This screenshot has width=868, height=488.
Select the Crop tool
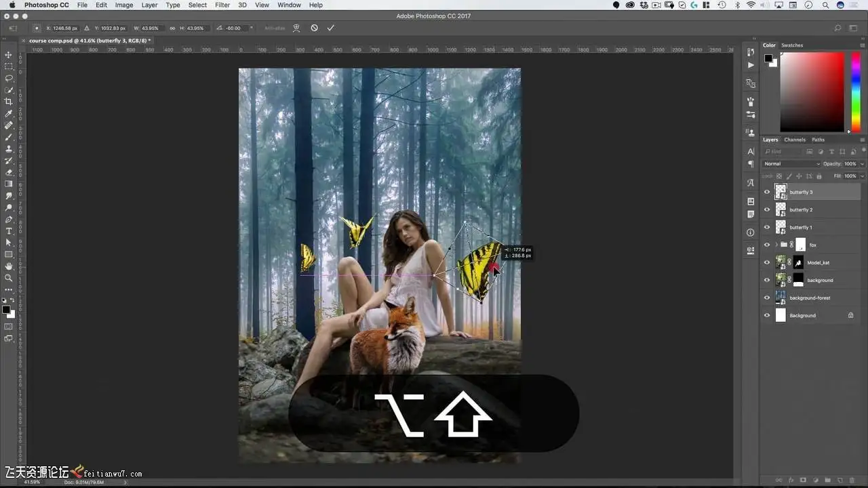pos(9,102)
